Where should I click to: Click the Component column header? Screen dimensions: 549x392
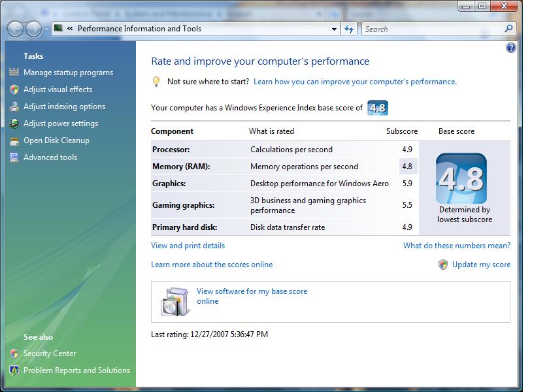click(172, 131)
